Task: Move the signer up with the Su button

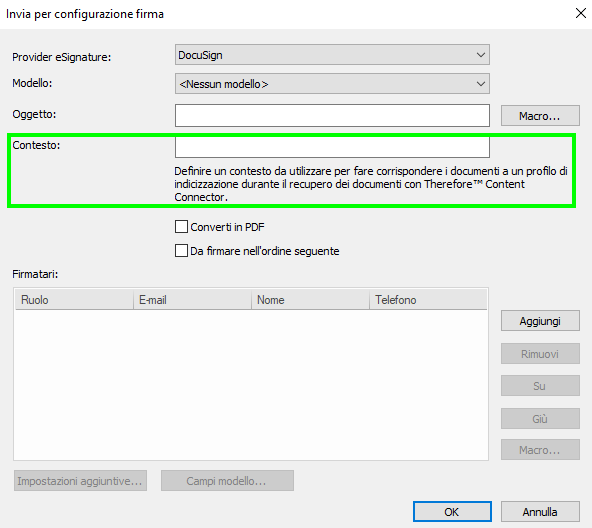Action: 540,386
